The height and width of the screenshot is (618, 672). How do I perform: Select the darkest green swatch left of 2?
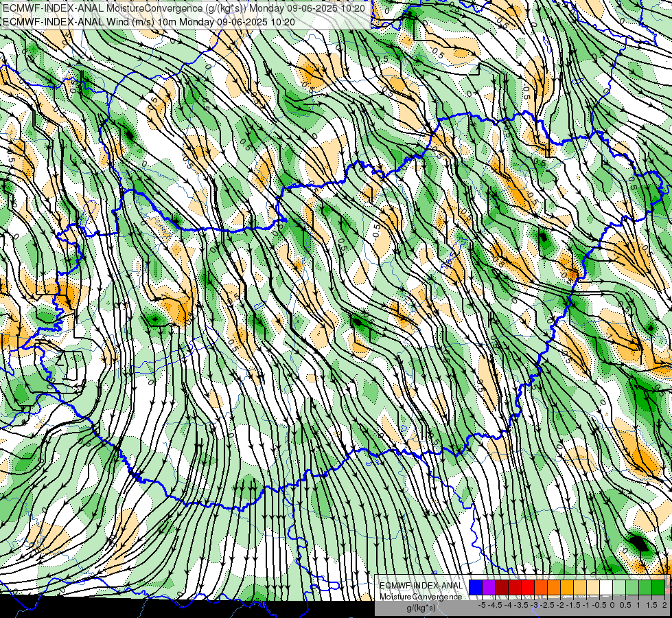[658, 587]
